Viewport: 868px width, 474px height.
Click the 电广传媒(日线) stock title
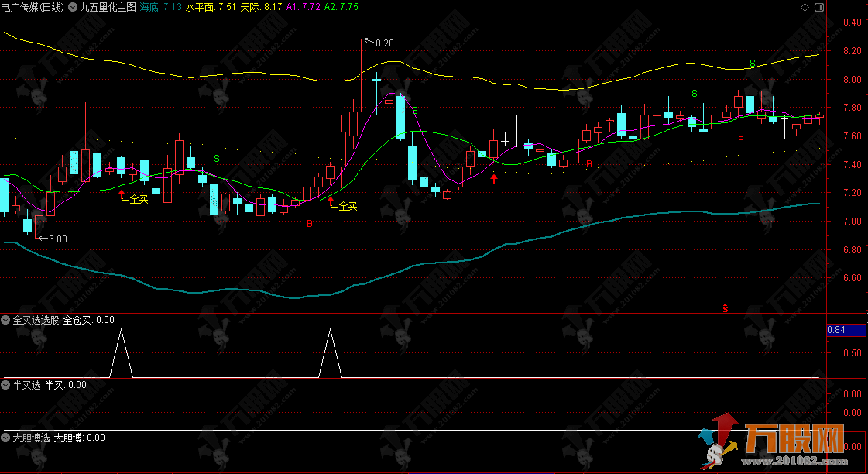(32, 6)
